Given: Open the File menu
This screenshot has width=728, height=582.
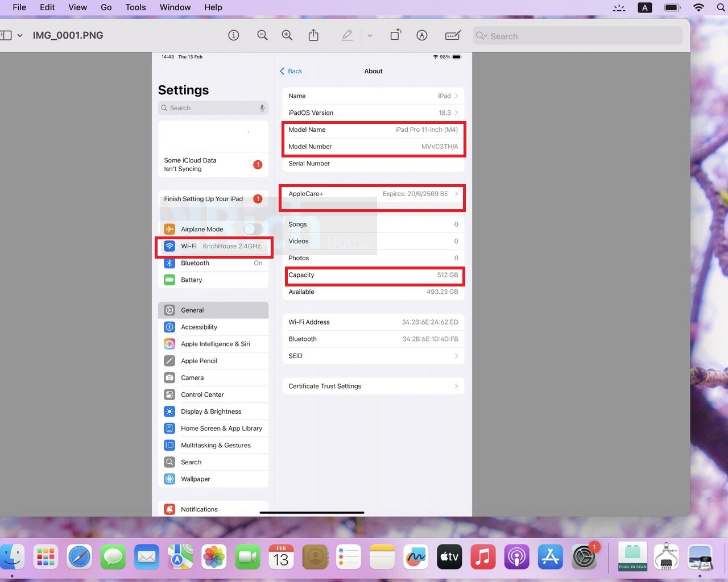Looking at the screenshot, I should [x=19, y=7].
